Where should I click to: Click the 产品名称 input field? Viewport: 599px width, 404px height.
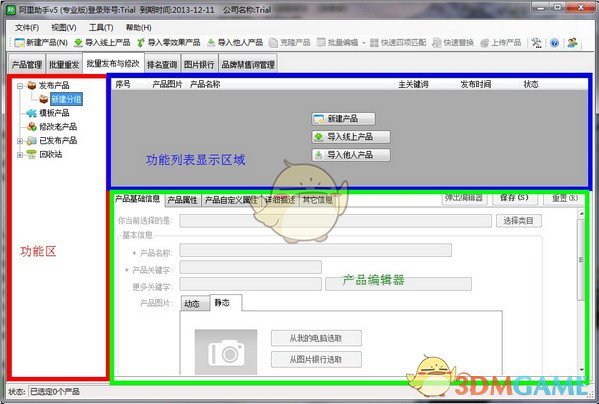pos(316,250)
